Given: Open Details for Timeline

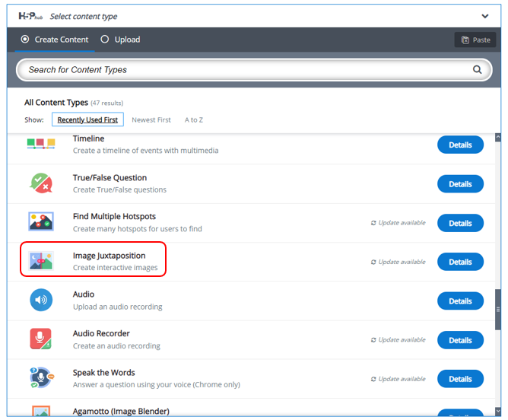Looking at the screenshot, I should tap(460, 145).
